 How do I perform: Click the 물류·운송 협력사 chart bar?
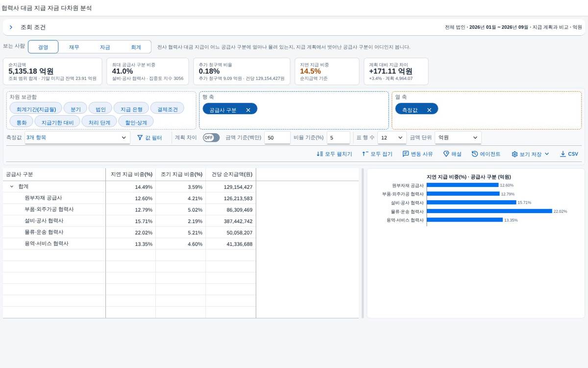click(x=490, y=211)
